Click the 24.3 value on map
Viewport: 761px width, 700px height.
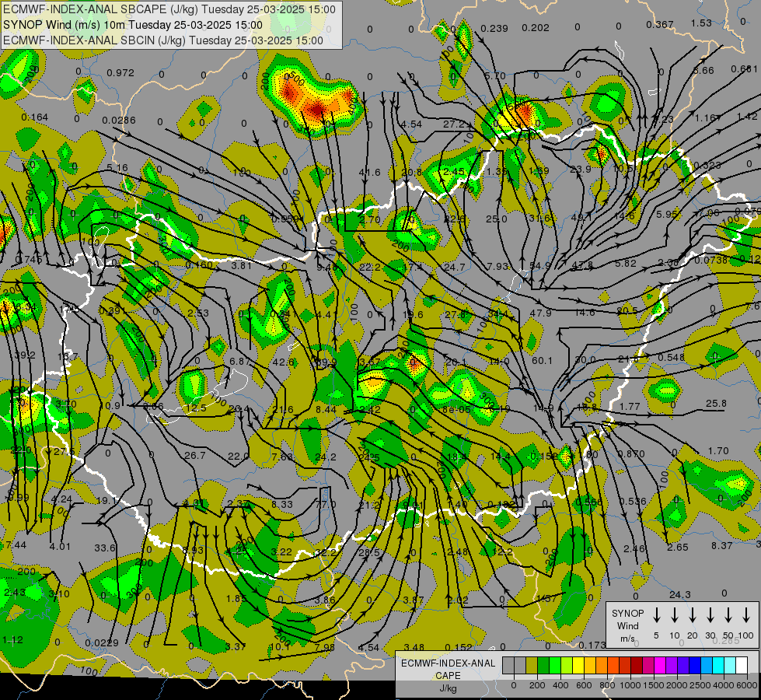[x=679, y=594]
